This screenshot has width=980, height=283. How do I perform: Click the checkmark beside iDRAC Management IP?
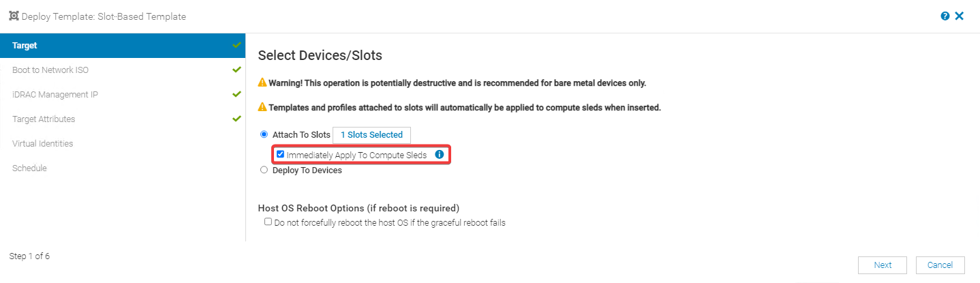[x=236, y=94]
